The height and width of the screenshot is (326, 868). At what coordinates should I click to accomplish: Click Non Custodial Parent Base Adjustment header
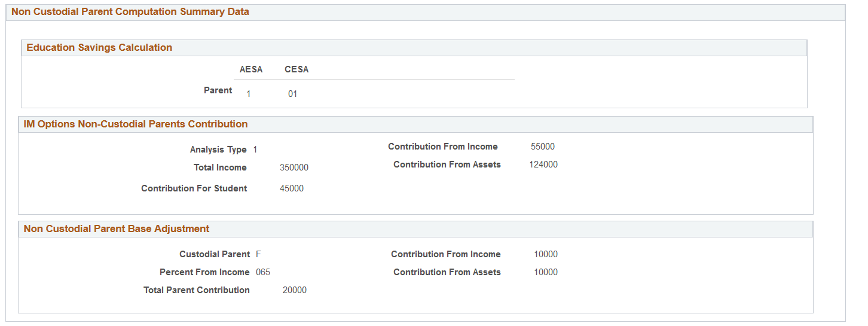pos(117,229)
